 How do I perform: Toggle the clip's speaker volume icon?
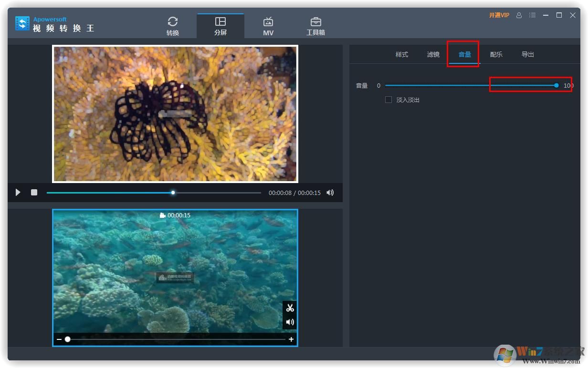(290, 322)
